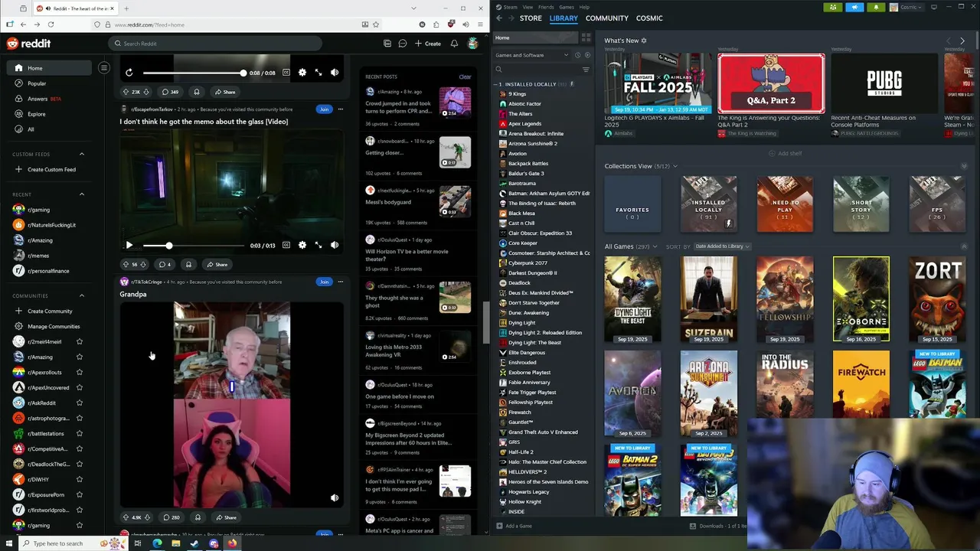Expand Collections View dropdown
The height and width of the screenshot is (551, 980).
pos(676,166)
